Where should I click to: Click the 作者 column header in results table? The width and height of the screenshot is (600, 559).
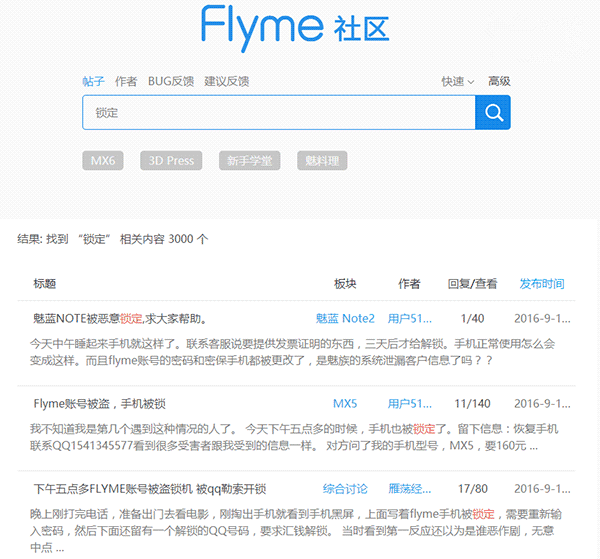409,284
